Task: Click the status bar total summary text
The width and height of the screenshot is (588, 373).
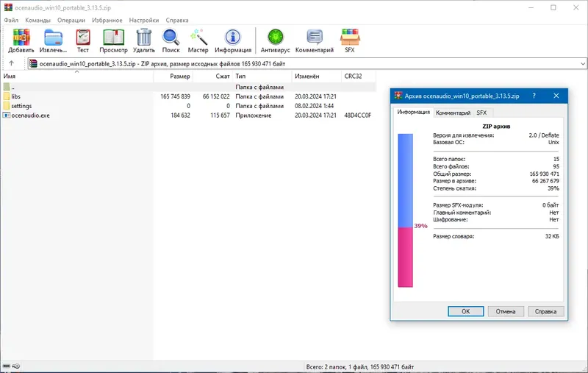Action: (360, 366)
